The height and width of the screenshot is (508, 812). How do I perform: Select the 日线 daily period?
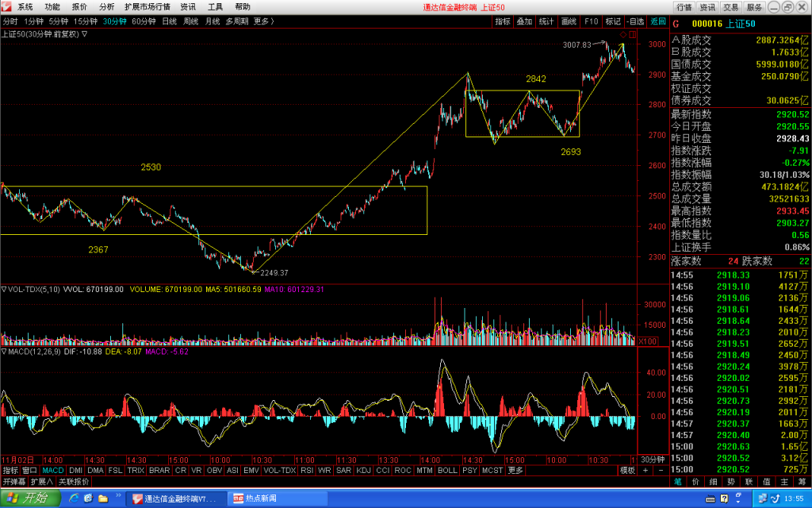click(x=170, y=21)
